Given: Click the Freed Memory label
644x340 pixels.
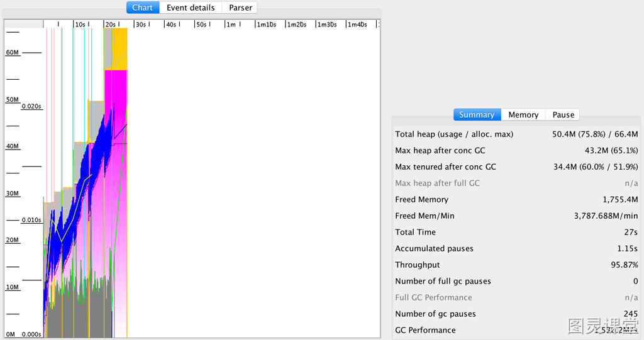Looking at the screenshot, I should tap(422, 200).
